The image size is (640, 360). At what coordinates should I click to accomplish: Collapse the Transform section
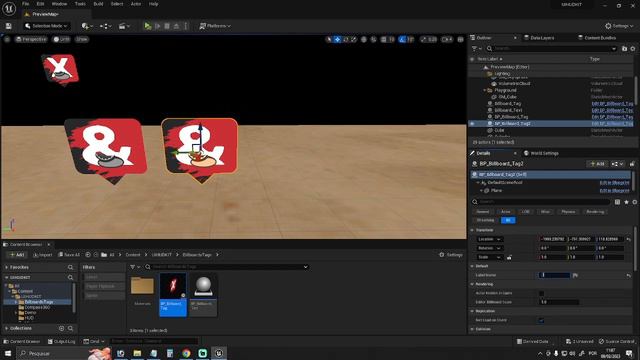point(472,230)
